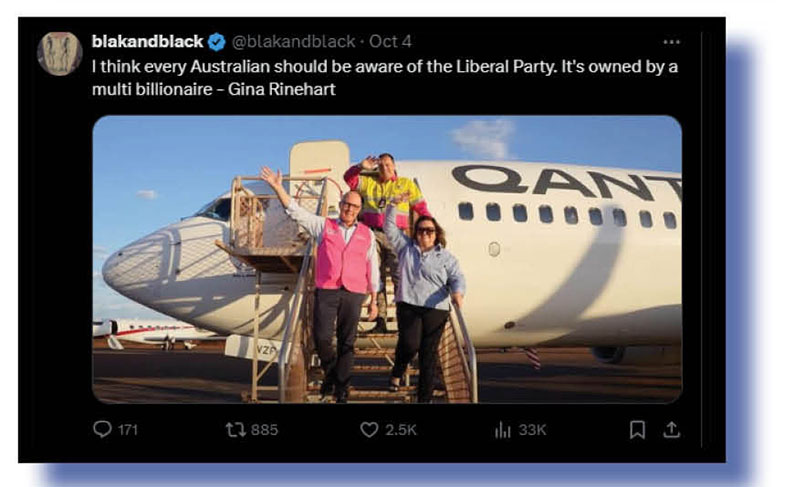The width and height of the screenshot is (794, 487).
Task: Click the 2.5K likes count
Action: point(401,430)
